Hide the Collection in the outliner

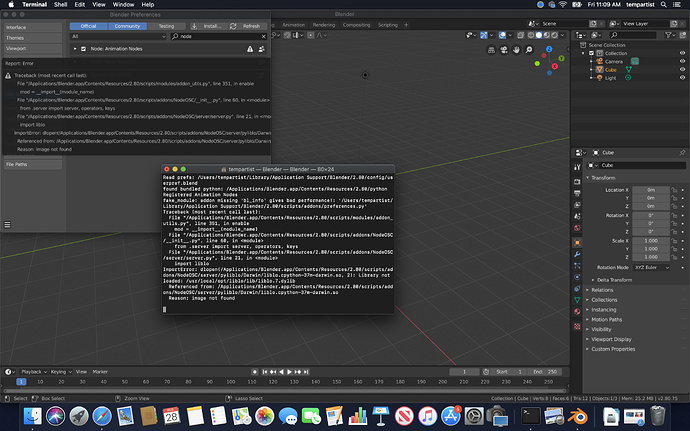pos(682,53)
